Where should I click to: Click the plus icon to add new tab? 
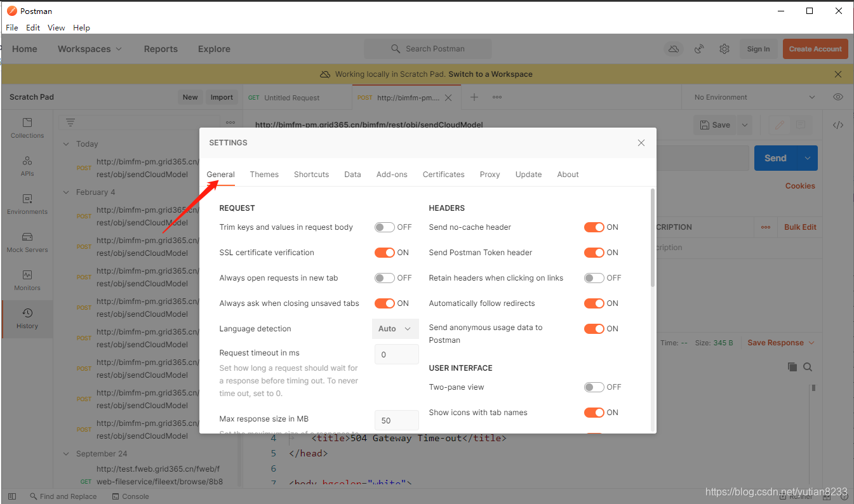(474, 97)
